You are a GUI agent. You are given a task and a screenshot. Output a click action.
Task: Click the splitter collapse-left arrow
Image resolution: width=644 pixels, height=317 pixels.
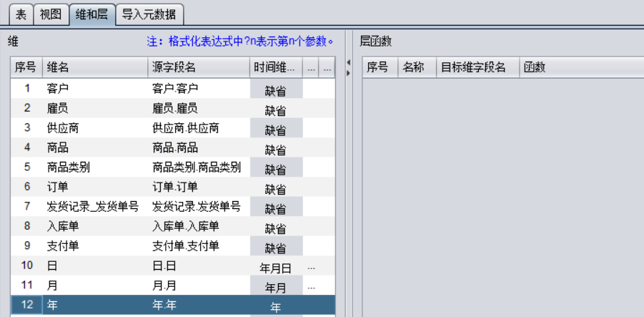click(349, 62)
